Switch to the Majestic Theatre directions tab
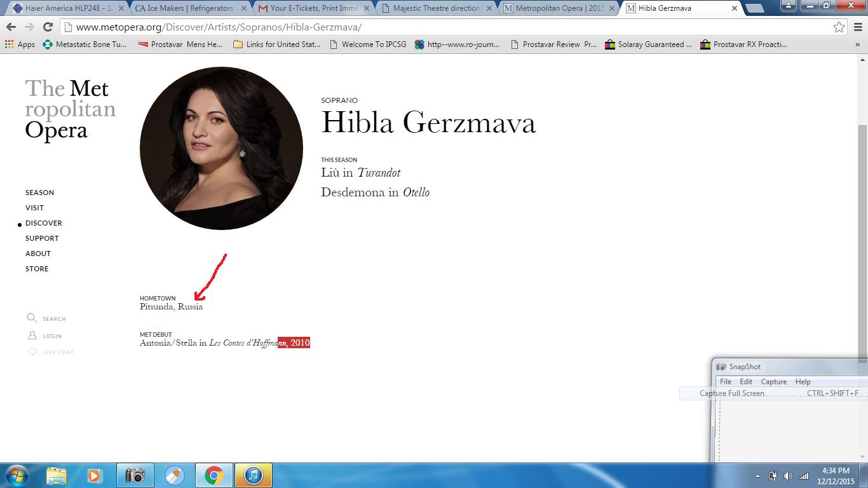 point(436,8)
